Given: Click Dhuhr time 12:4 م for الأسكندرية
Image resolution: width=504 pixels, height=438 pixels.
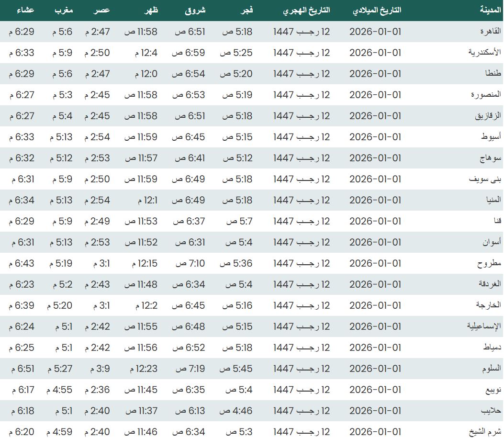Looking at the screenshot, I should tap(146, 53).
